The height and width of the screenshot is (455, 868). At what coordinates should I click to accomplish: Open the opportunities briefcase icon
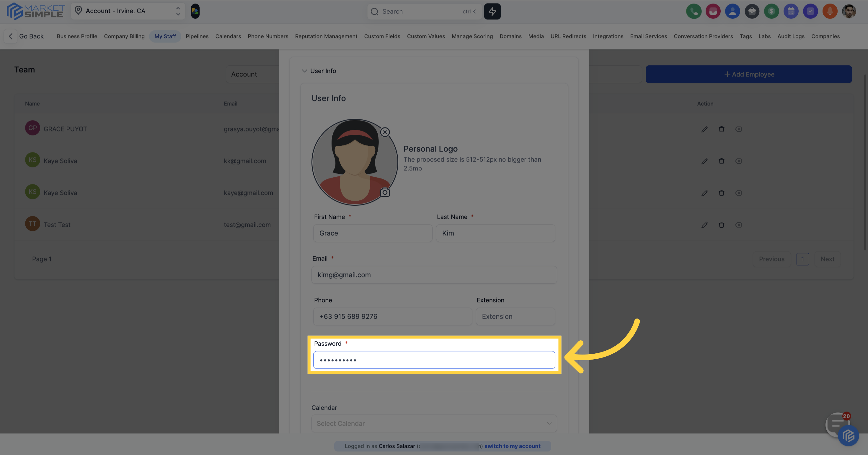[x=752, y=11]
